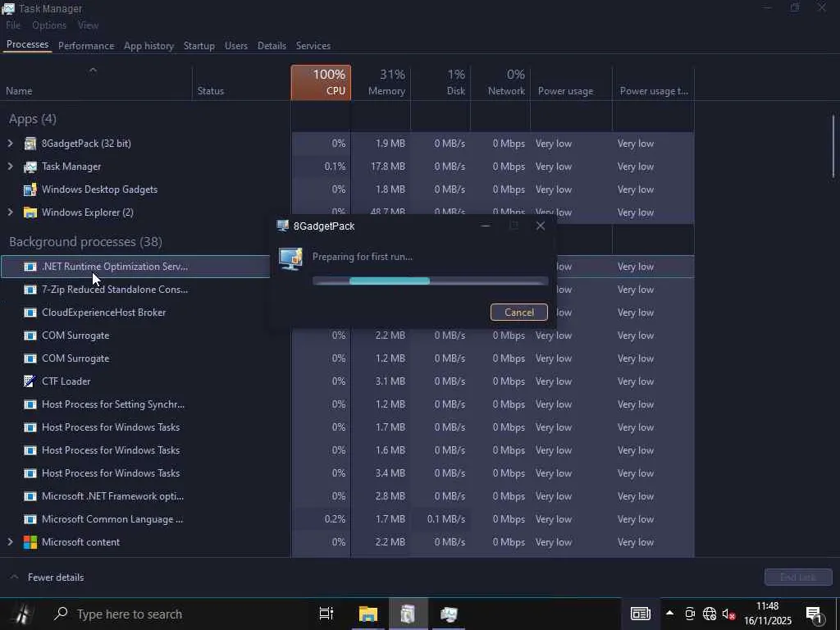
Task: Open the View menu
Action: [88, 25]
